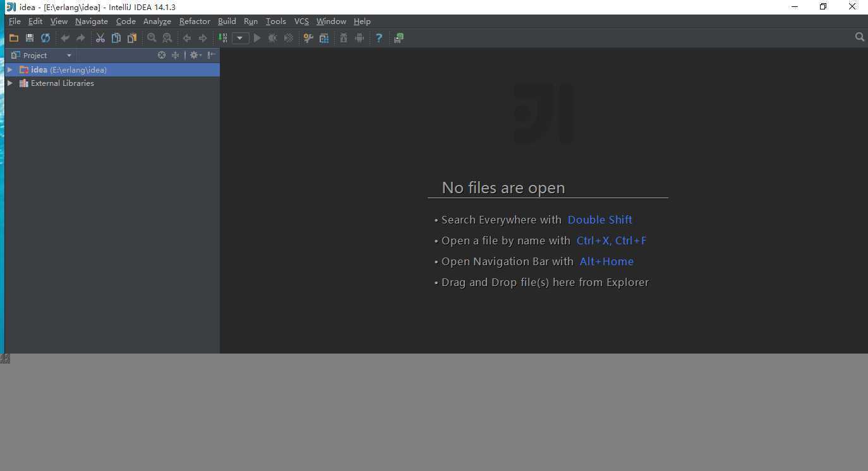Open the Build menu
Screen dimensions: 868x471
click(x=227, y=21)
